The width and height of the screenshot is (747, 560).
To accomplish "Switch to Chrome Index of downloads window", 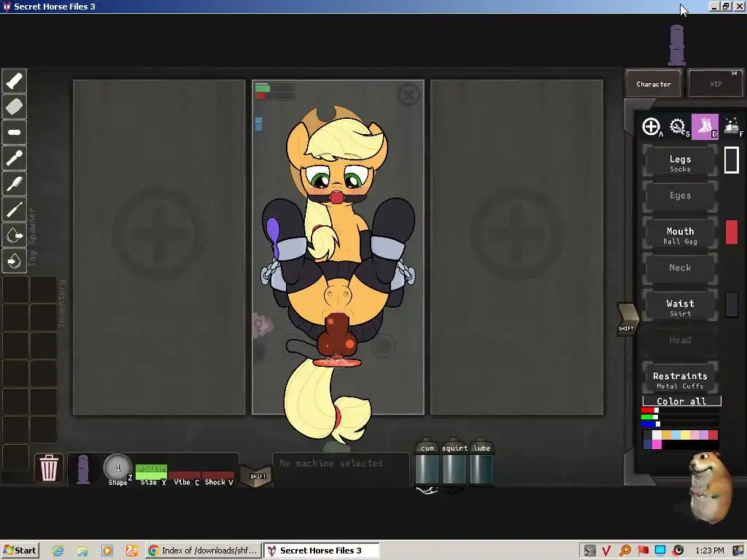I will coord(204,551).
